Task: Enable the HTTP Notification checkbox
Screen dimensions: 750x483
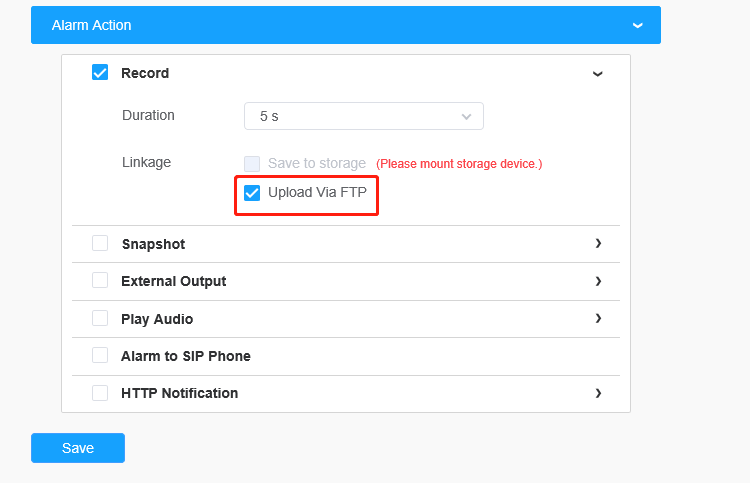Action: click(100, 393)
